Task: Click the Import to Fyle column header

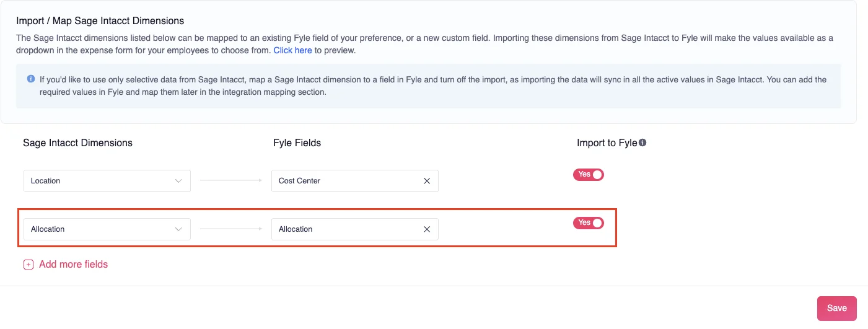Action: [x=607, y=143]
